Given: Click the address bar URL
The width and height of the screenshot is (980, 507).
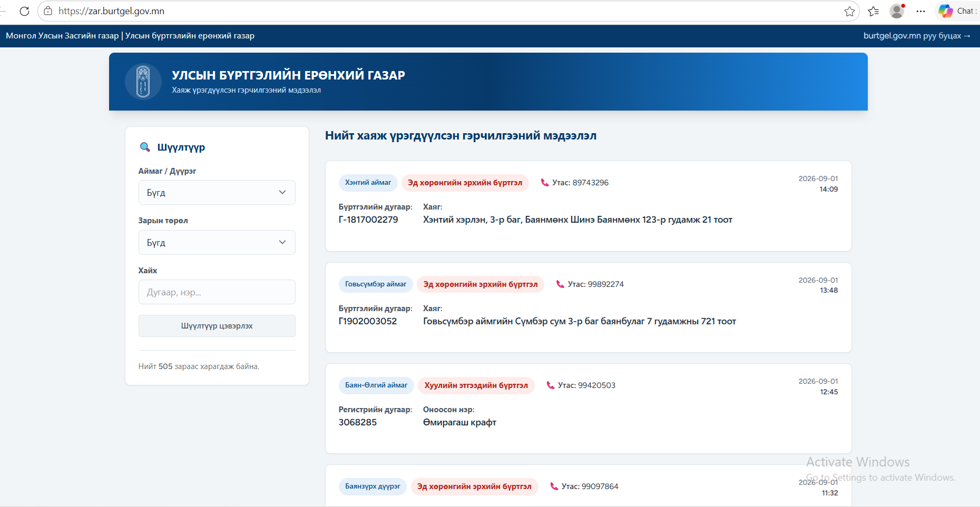Looking at the screenshot, I should [111, 11].
